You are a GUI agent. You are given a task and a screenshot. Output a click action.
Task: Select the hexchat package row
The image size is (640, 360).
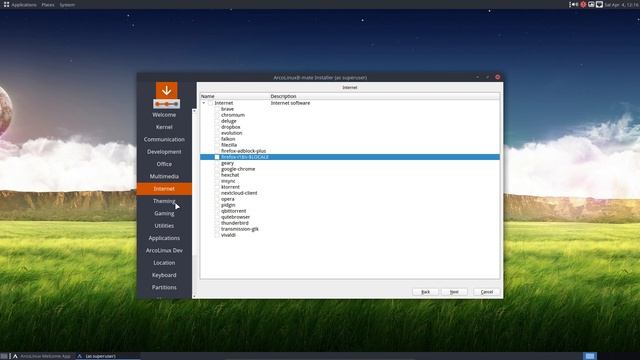pos(350,175)
